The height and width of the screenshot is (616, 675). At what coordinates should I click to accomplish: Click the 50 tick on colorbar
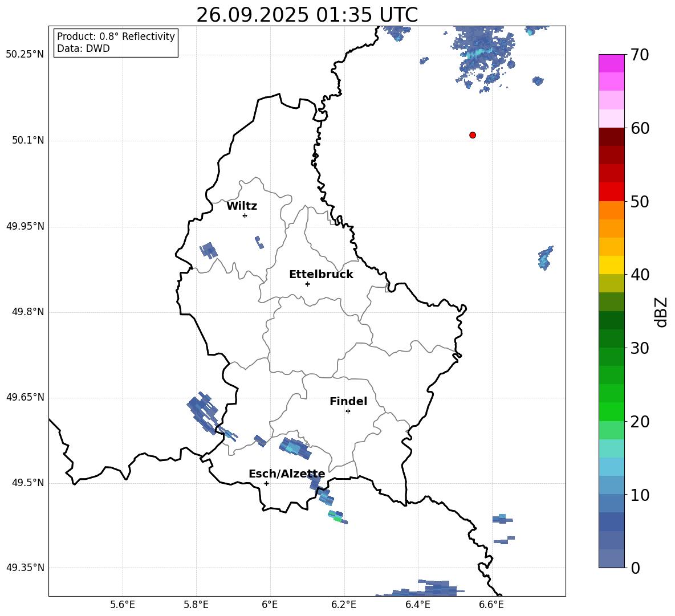[640, 201]
